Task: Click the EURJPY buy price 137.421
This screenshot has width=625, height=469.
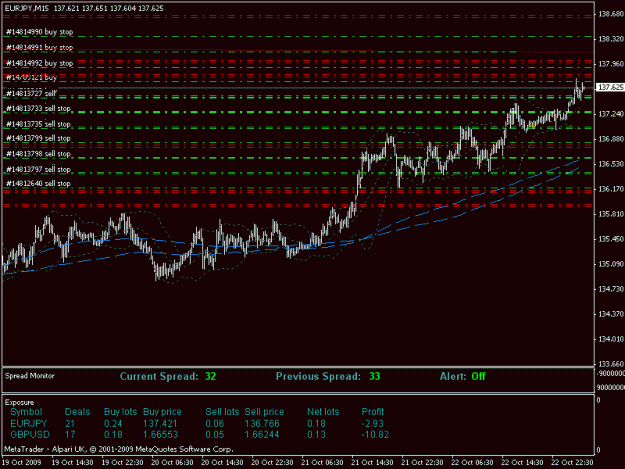Action: tap(160, 424)
